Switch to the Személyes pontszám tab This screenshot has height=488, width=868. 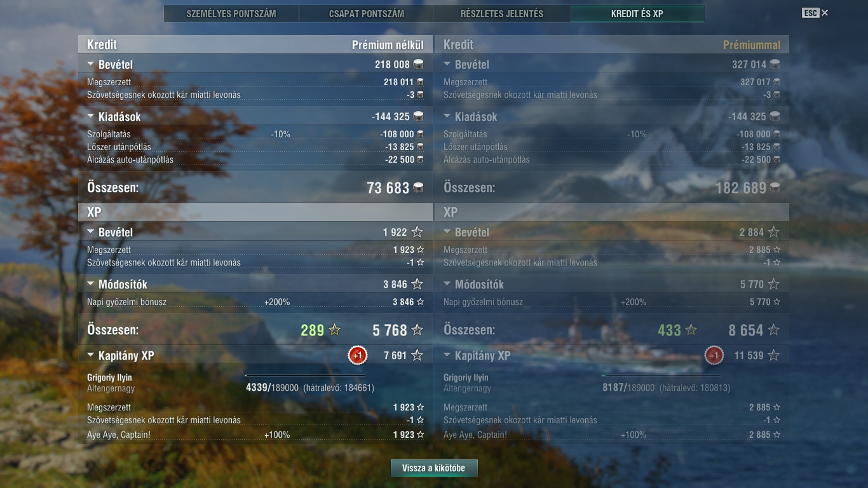(x=231, y=13)
